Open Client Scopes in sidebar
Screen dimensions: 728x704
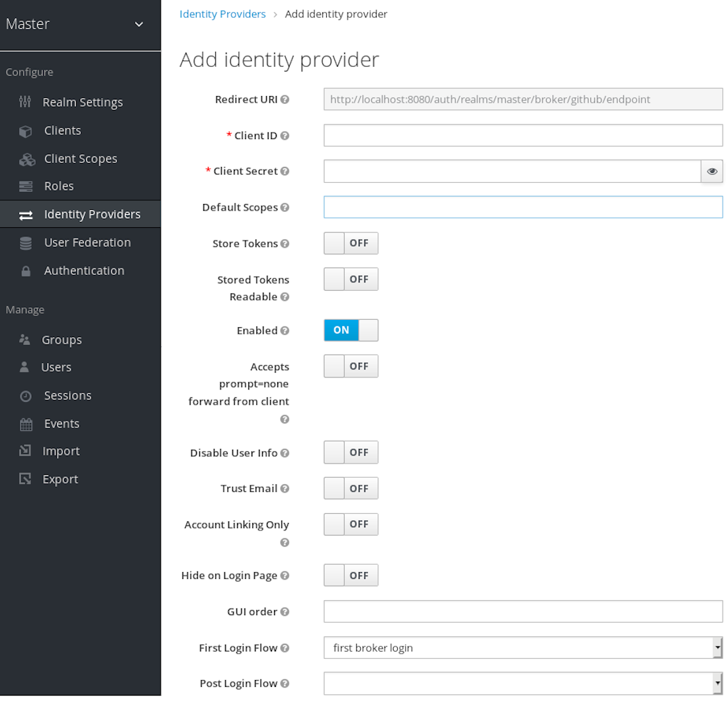click(x=80, y=159)
